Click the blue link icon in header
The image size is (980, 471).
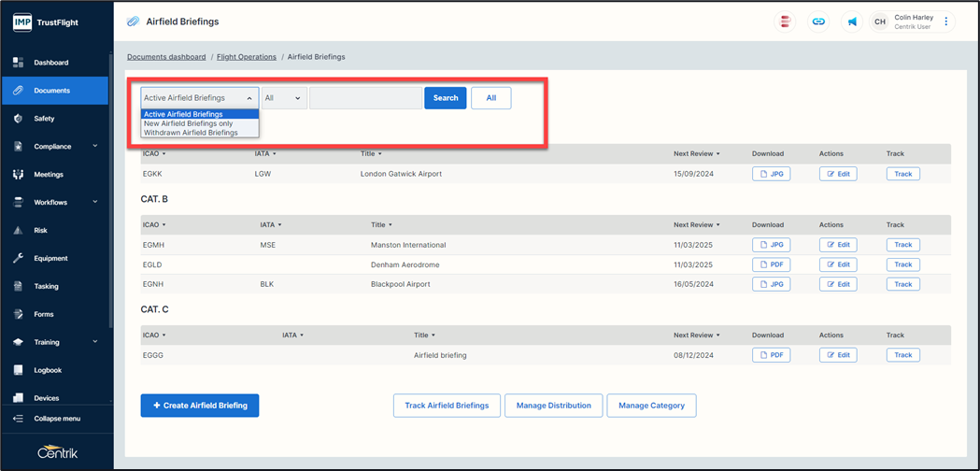(818, 21)
